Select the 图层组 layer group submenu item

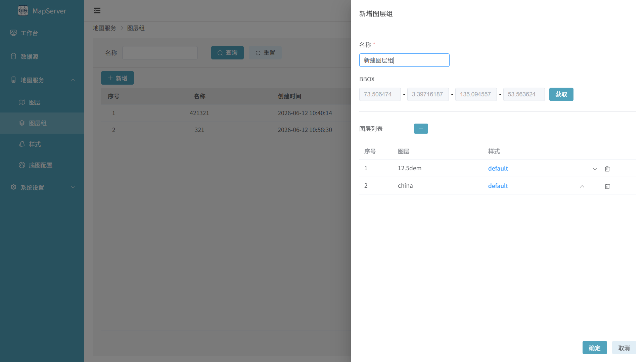[42, 123]
